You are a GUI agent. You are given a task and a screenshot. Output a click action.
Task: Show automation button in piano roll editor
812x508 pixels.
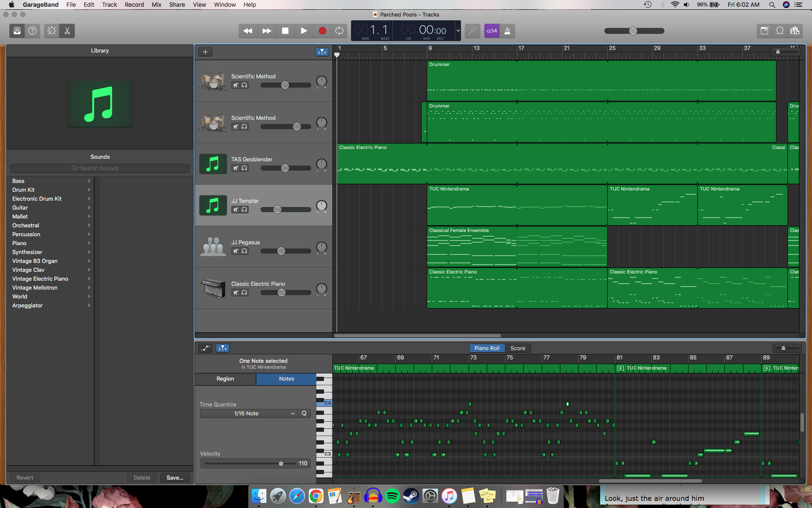206,348
